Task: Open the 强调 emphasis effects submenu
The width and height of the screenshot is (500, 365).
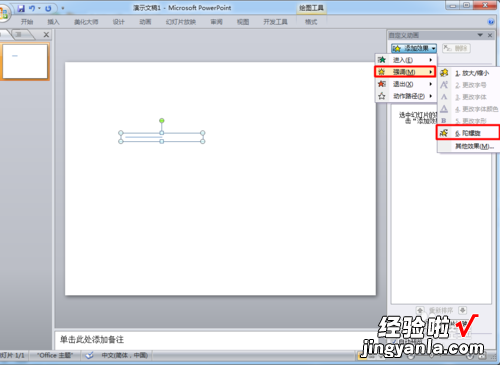Action: (405, 72)
